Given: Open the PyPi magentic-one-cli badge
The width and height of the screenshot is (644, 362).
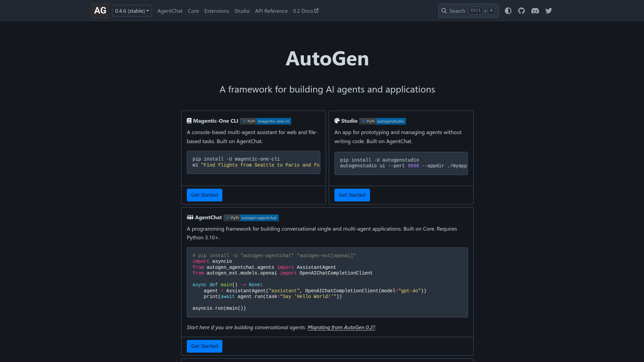Looking at the screenshot, I should 265,121.
